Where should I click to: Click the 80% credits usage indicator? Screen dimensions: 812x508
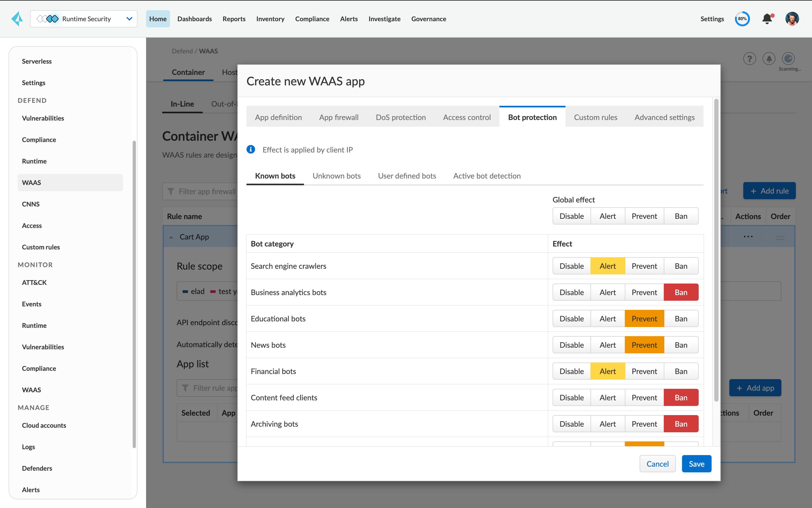point(742,19)
